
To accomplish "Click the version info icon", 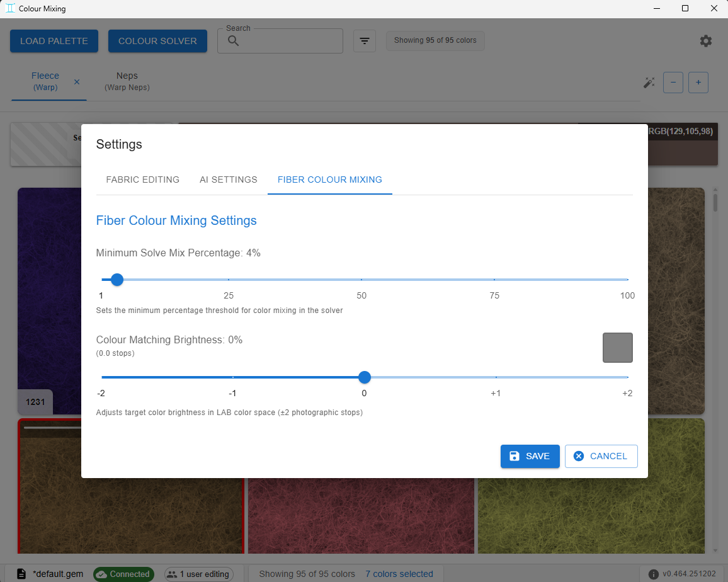I will pos(653,574).
